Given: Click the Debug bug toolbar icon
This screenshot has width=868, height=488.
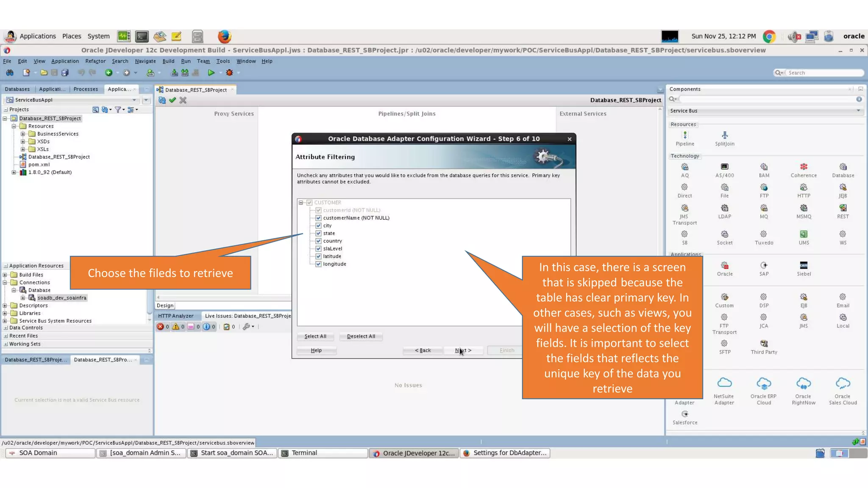Looking at the screenshot, I should coord(229,73).
